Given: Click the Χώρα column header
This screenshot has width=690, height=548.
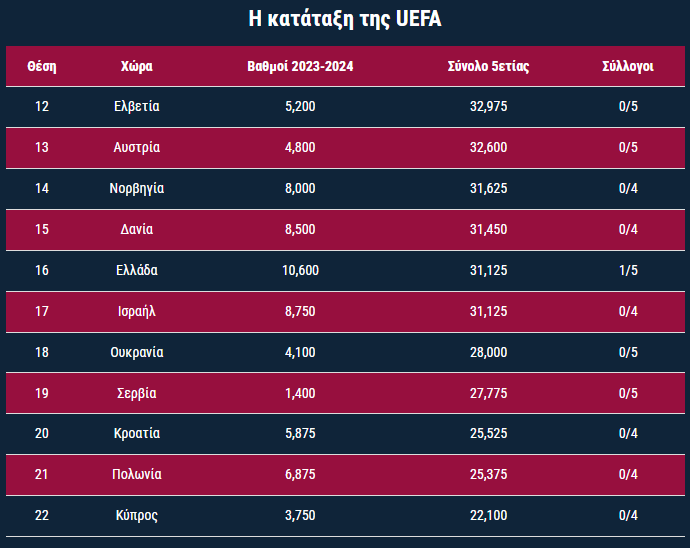Looking at the screenshot, I should point(137,66).
